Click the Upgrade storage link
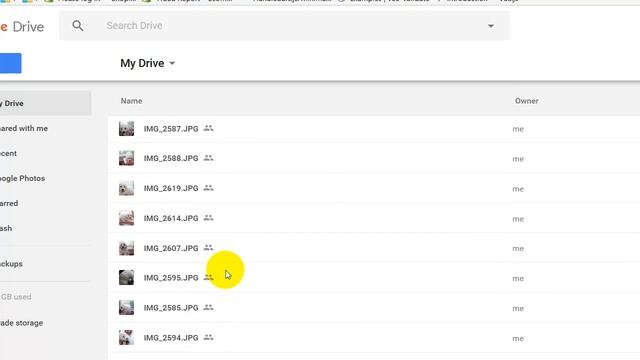The width and height of the screenshot is (640, 360). [21, 323]
